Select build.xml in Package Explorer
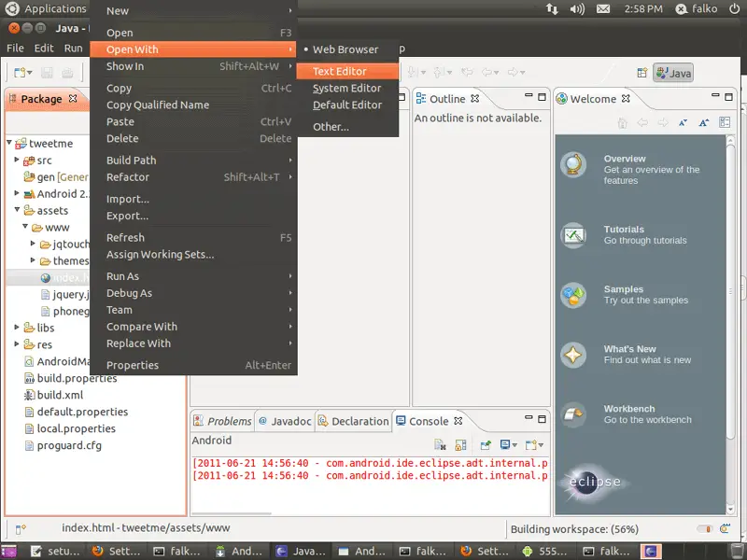747x560 pixels. tap(60, 395)
